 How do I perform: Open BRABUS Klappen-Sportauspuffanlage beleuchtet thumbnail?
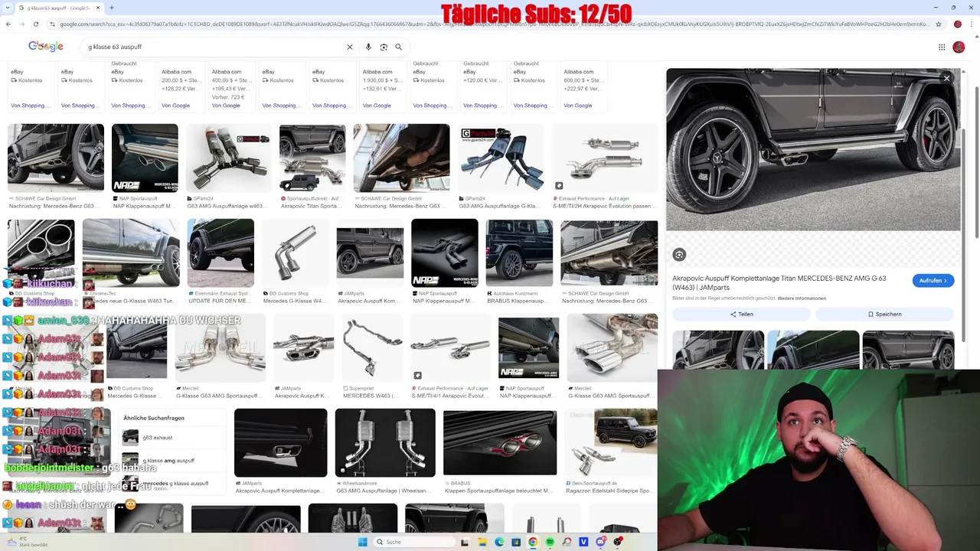[x=500, y=442]
